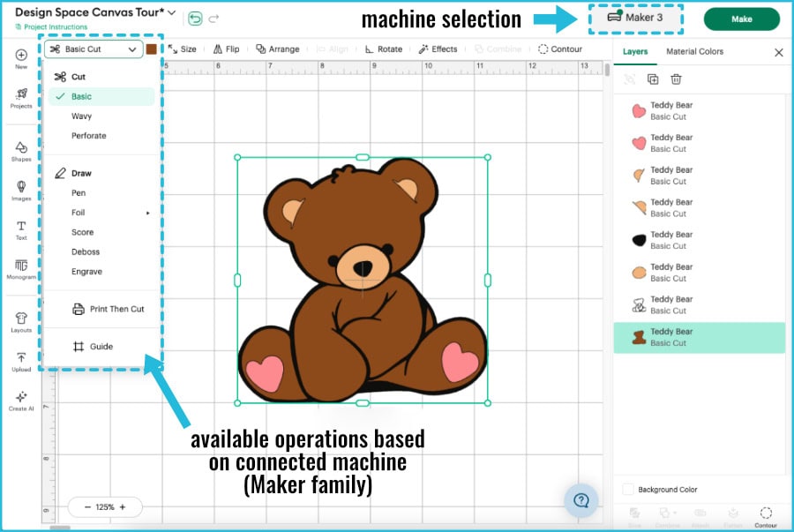
Task: Click the teddy bear image on canvas
Action: click(x=363, y=281)
